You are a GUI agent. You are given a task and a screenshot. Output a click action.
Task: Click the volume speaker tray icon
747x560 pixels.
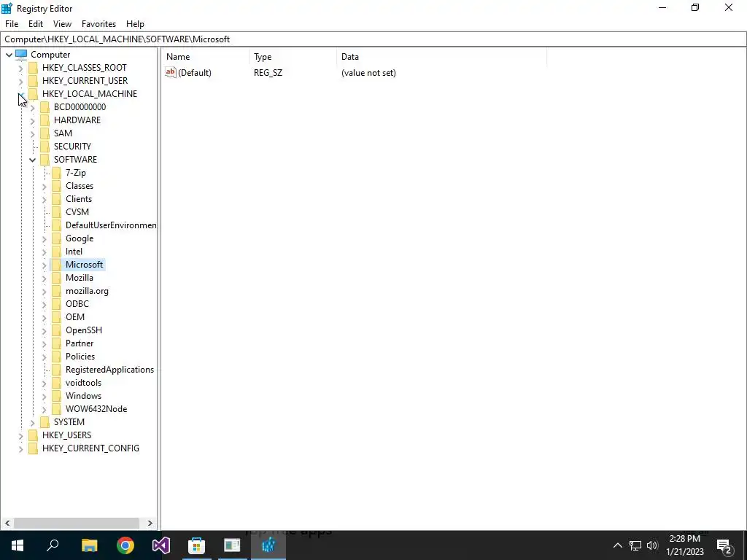[652, 545]
